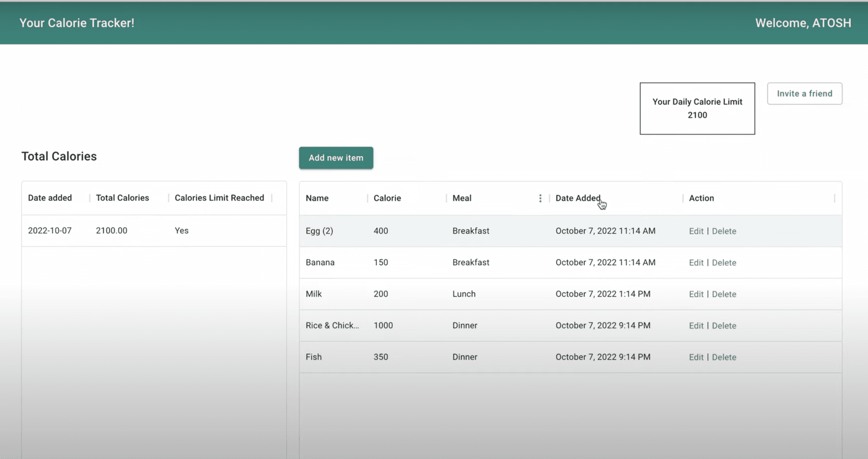This screenshot has width=868, height=459.
Task: Edit the Rice & Chick... dinner entry
Action: pos(696,326)
